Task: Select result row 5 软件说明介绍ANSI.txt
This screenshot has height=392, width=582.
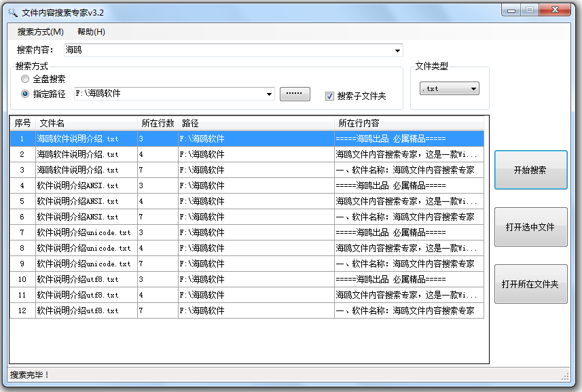Action: [77, 201]
